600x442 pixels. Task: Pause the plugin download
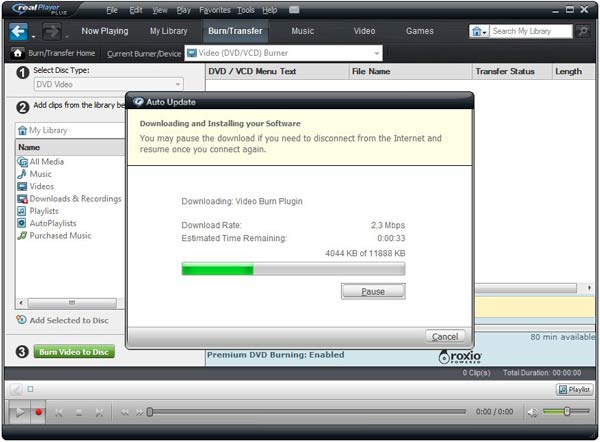coord(373,291)
